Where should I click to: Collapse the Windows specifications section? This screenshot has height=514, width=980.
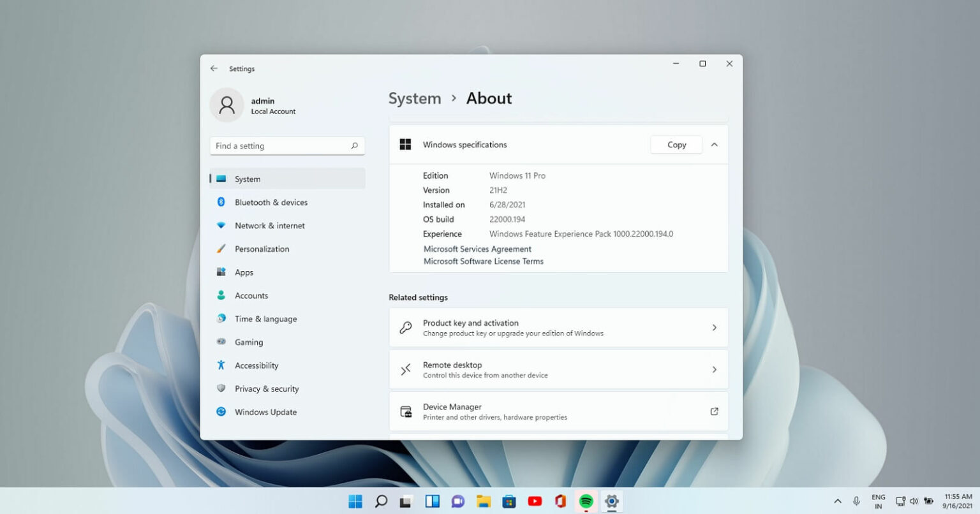click(714, 144)
